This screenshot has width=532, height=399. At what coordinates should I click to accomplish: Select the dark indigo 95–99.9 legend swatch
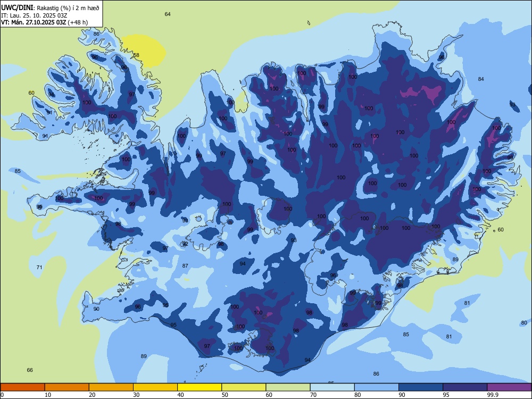(x=465, y=387)
